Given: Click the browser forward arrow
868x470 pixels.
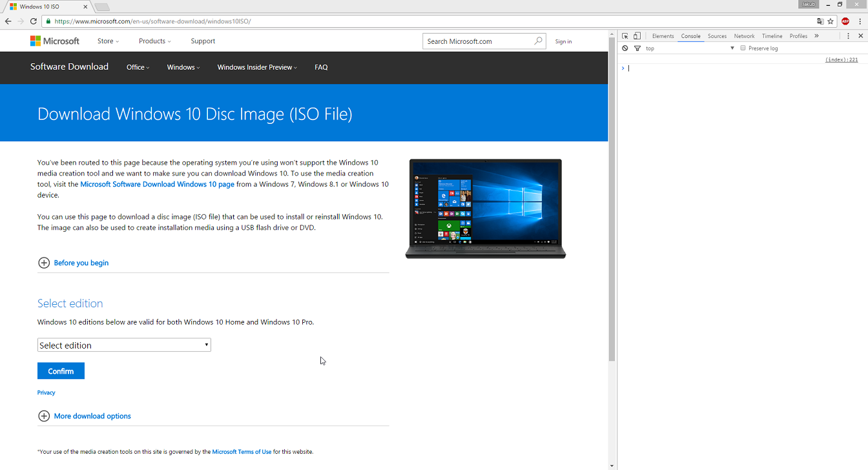Looking at the screenshot, I should pos(21,21).
